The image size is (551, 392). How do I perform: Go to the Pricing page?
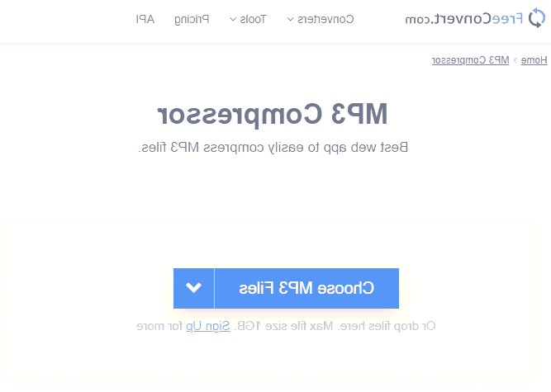coord(192,19)
